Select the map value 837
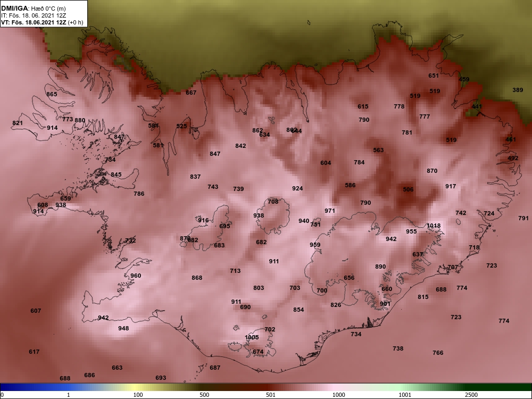Image resolution: width=532 pixels, height=399 pixels. (195, 177)
